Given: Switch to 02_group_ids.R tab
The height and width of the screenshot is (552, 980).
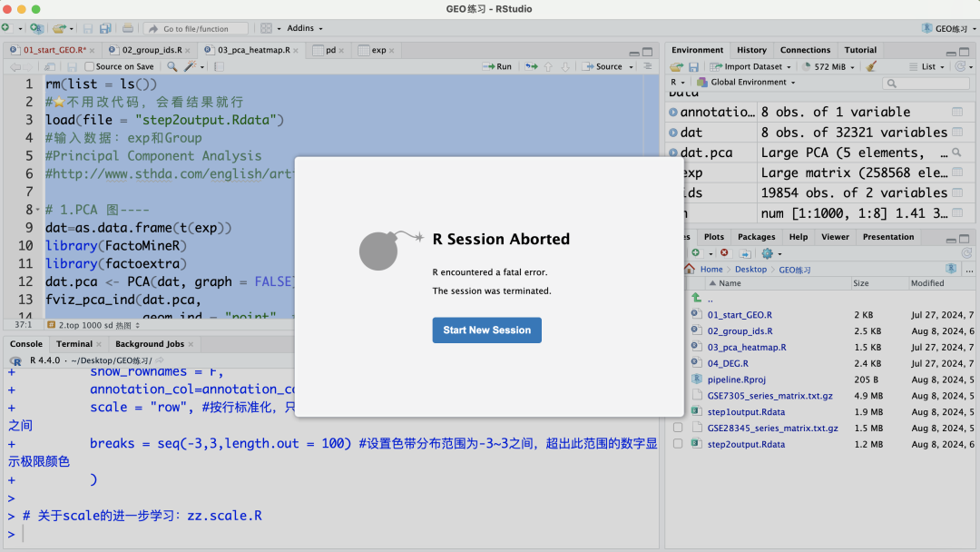Looking at the screenshot, I should coord(151,50).
